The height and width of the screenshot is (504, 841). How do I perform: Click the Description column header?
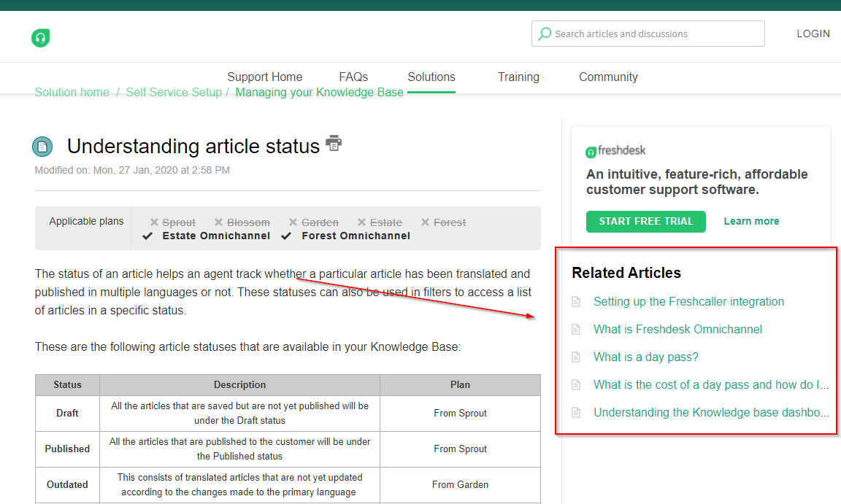[239, 385]
